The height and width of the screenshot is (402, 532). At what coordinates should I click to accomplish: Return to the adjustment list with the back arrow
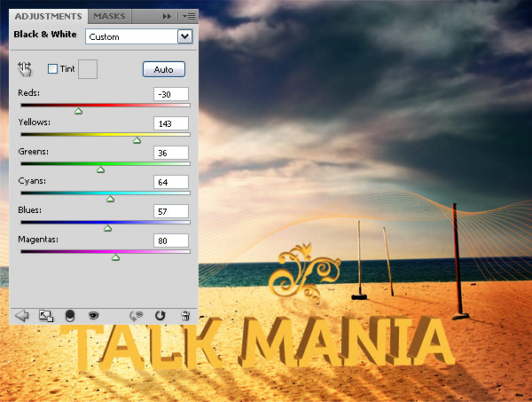tap(21, 316)
